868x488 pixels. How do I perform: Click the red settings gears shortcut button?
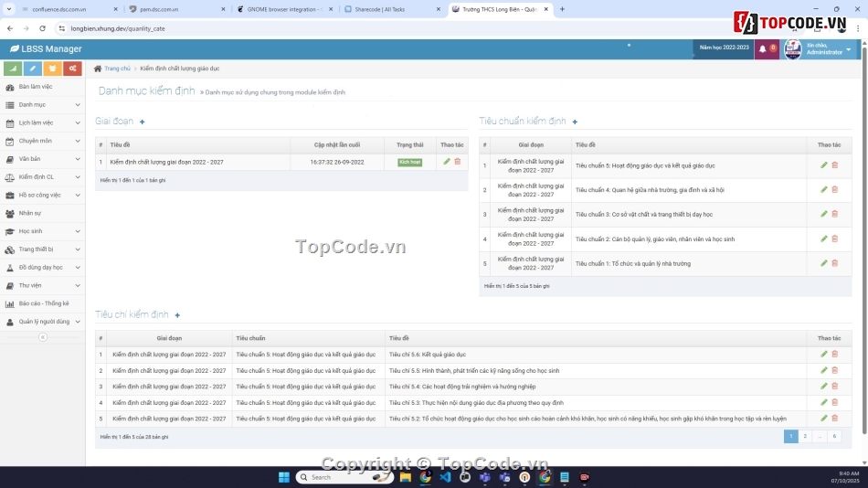(x=73, y=69)
